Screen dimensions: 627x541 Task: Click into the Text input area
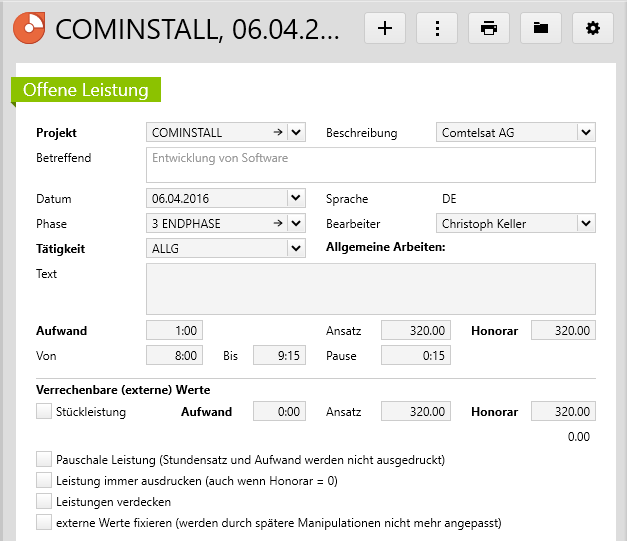pyautogui.click(x=370, y=289)
